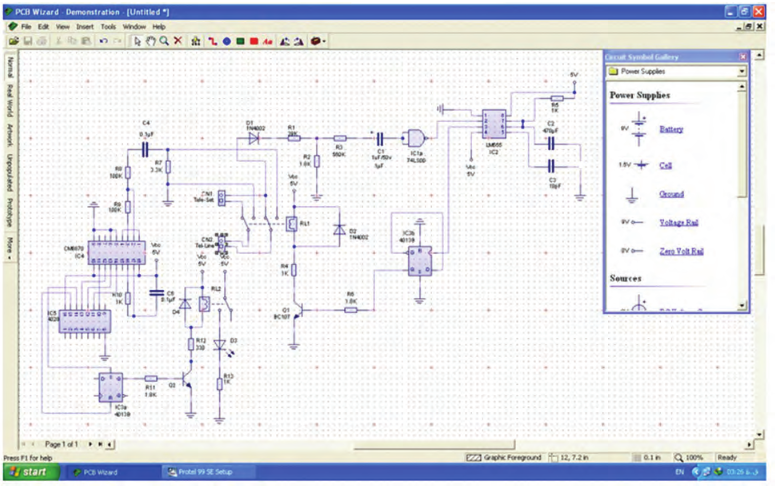Viewport: 779px width, 492px height.
Task: Click the Windows start button
Action: point(32,472)
